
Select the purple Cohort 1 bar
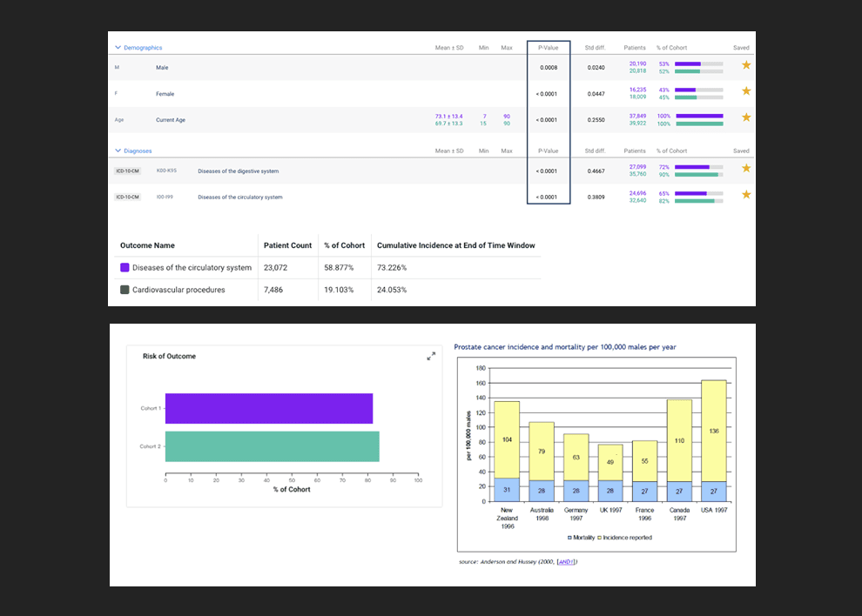point(268,408)
